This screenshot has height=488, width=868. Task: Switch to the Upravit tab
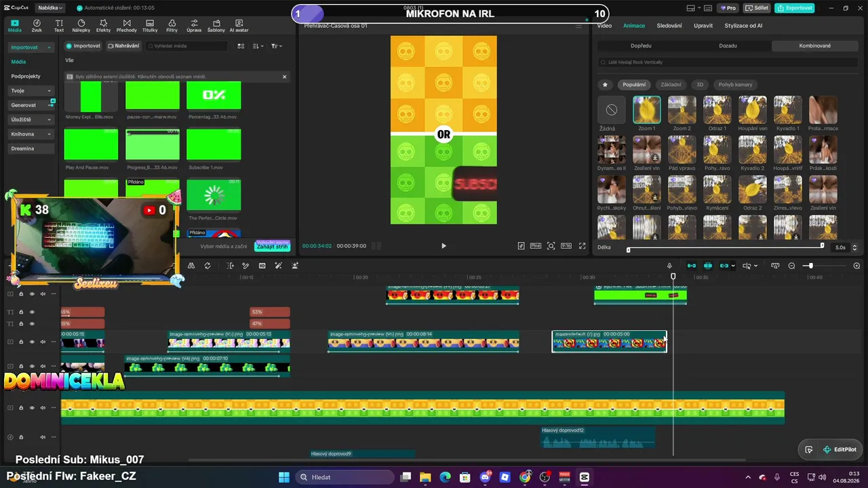click(x=703, y=26)
